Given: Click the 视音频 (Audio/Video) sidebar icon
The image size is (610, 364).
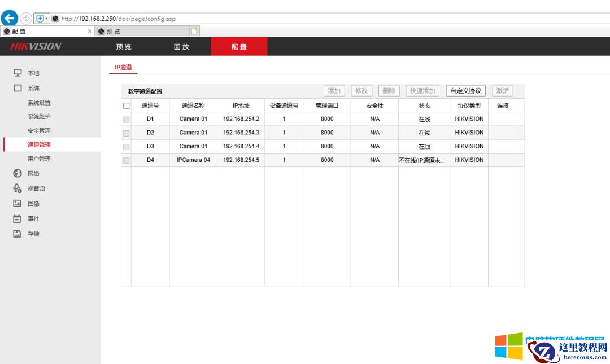Looking at the screenshot, I should (18, 188).
